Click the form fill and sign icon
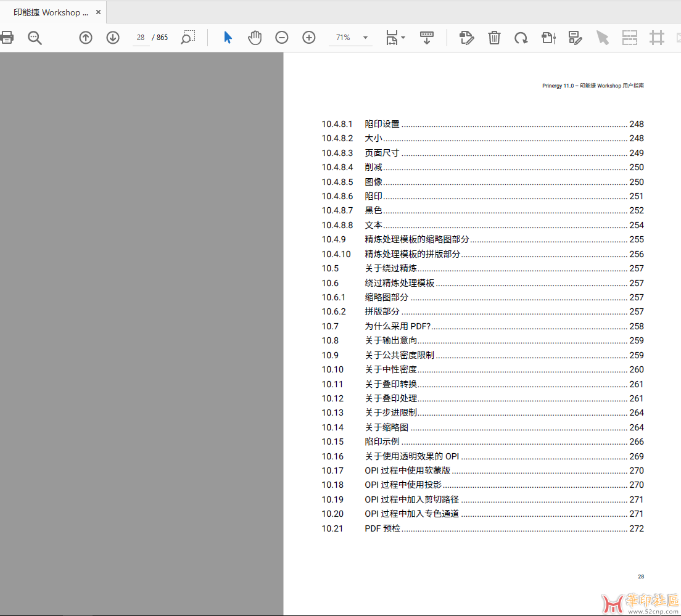 pyautogui.click(x=576, y=38)
